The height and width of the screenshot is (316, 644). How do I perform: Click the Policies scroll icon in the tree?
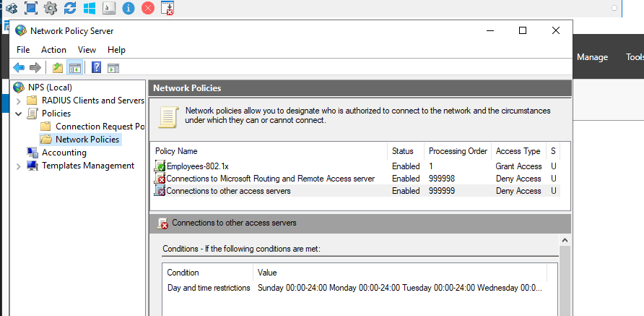pos(32,113)
